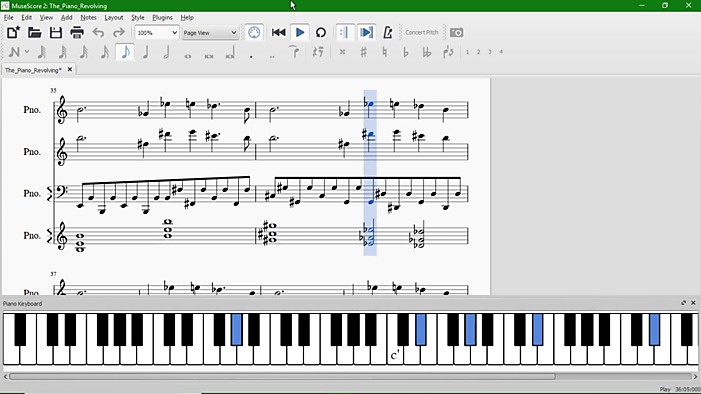Open the Layout menu
The width and height of the screenshot is (701, 394).
114,17
